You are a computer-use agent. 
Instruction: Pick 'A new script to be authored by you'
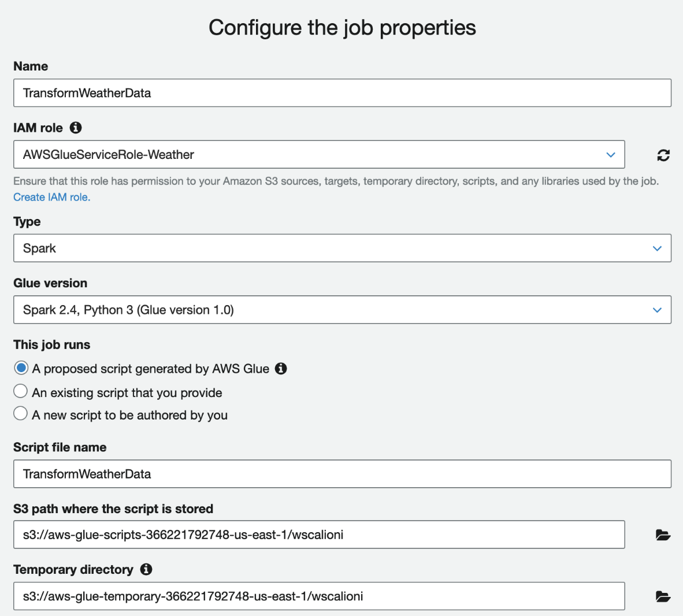(21, 414)
